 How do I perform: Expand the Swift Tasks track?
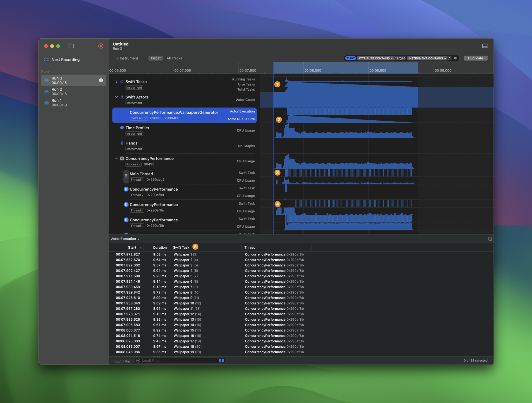[x=116, y=82]
